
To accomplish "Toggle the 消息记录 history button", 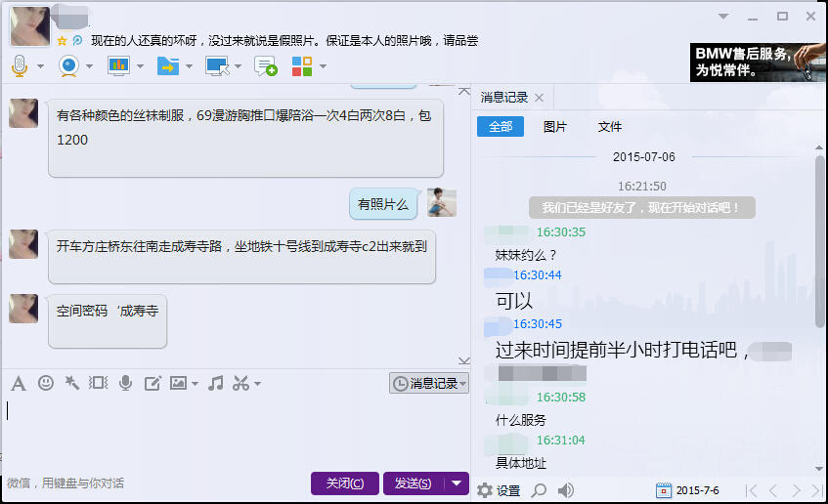I will (429, 383).
